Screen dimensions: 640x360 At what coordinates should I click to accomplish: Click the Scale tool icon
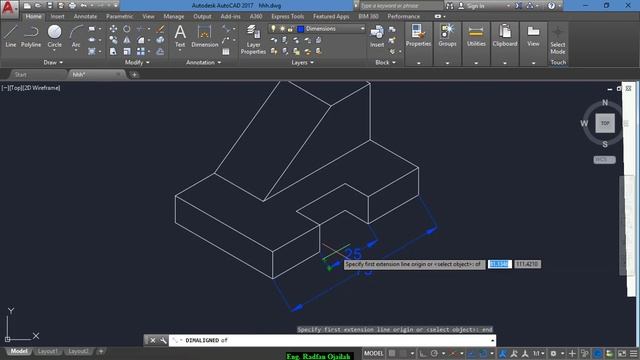coord(127,51)
